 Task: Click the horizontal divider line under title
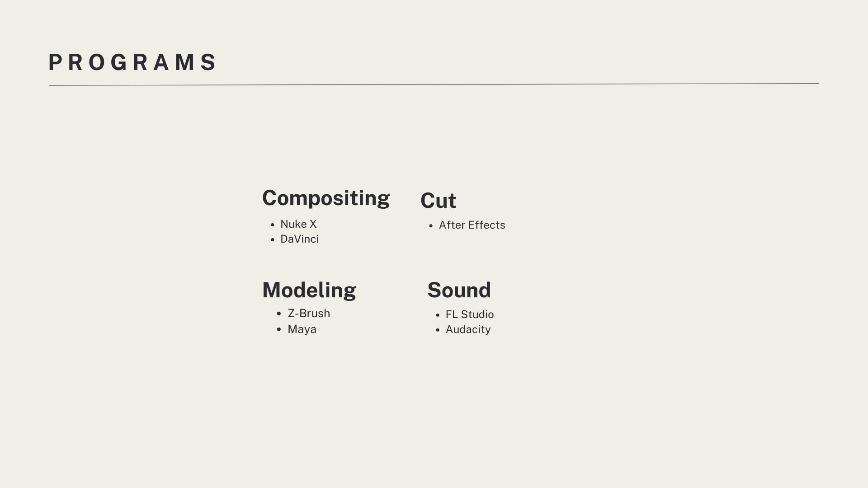tap(434, 84)
